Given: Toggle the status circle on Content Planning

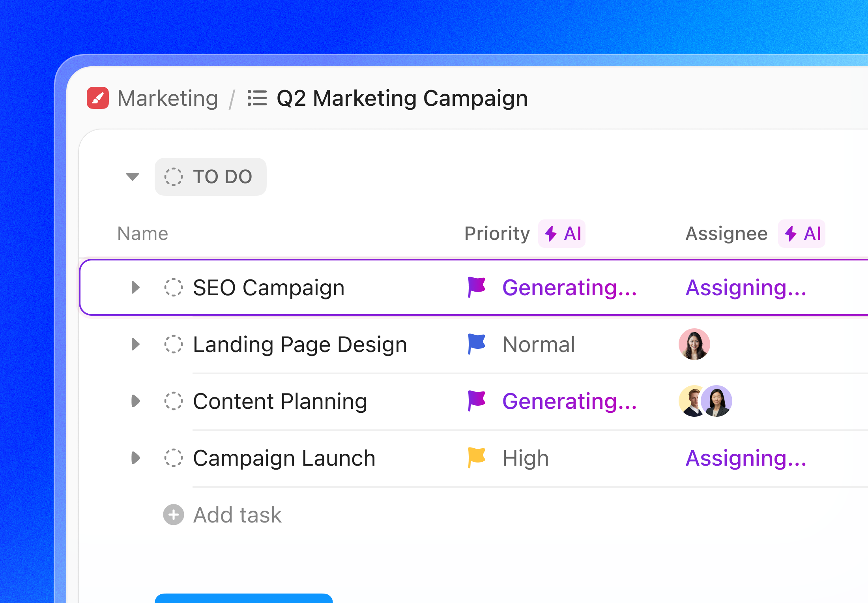Looking at the screenshot, I should [x=174, y=401].
